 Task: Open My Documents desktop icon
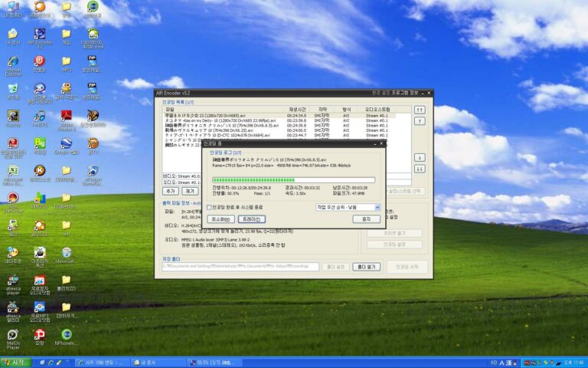click(x=13, y=37)
